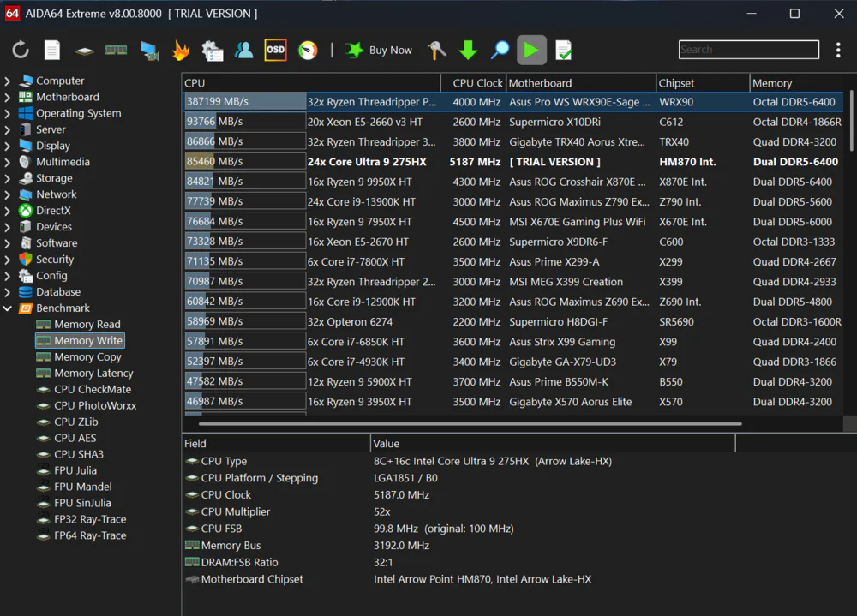Click the results checklist icon
The height and width of the screenshot is (616, 857).
pyautogui.click(x=563, y=51)
